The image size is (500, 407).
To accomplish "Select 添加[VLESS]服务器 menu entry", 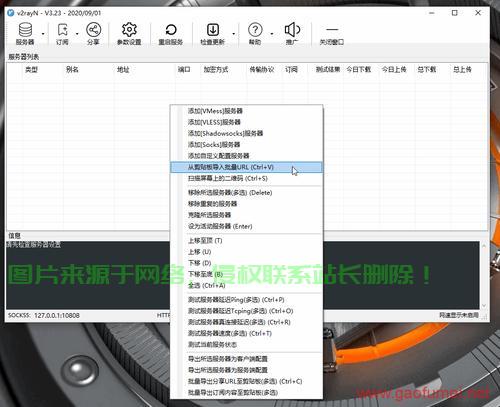I will [246, 122].
